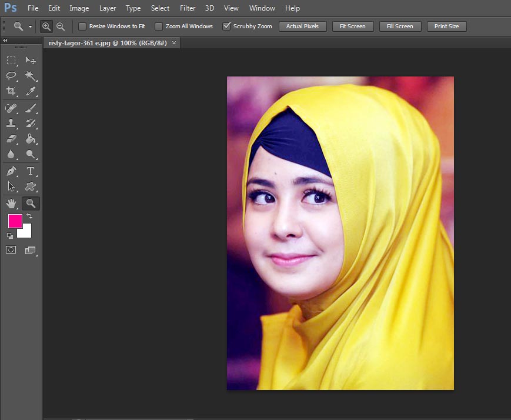The image size is (511, 420).
Task: Select the Eraser tool
Action: click(x=11, y=139)
